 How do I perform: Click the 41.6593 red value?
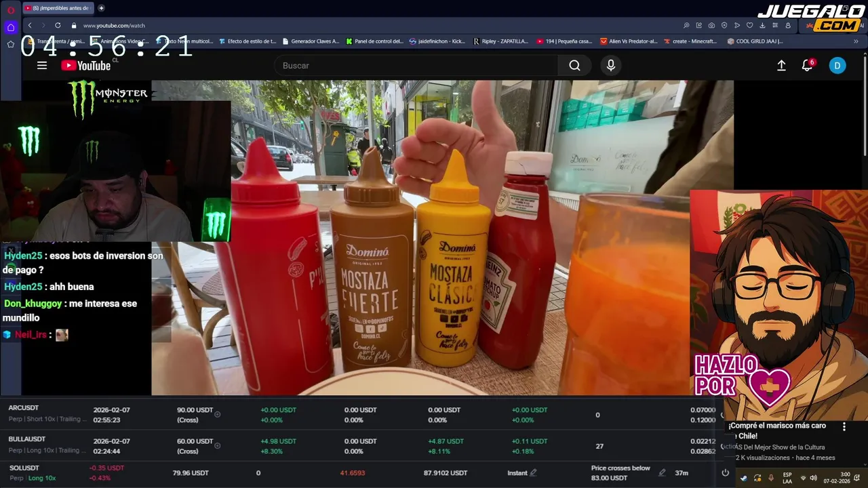click(353, 473)
